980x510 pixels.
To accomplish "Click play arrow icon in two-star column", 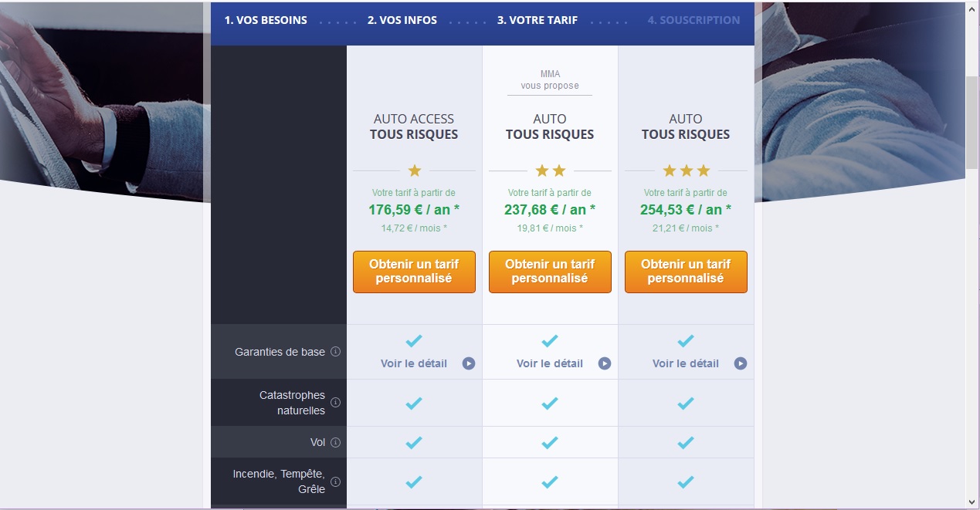I will [x=605, y=363].
